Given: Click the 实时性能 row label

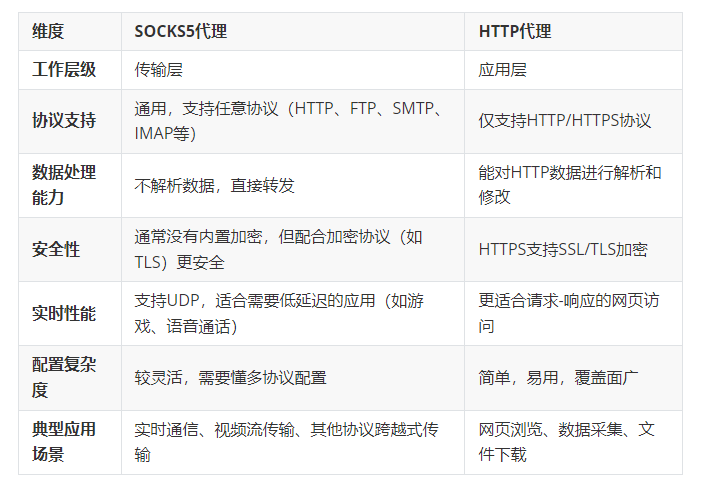Looking at the screenshot, I should coord(64,313).
